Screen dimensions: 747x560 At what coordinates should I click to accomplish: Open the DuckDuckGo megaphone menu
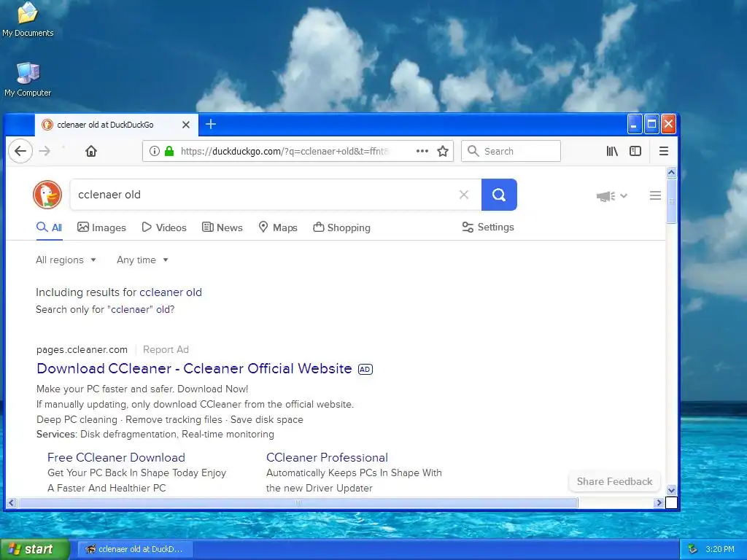(x=612, y=195)
